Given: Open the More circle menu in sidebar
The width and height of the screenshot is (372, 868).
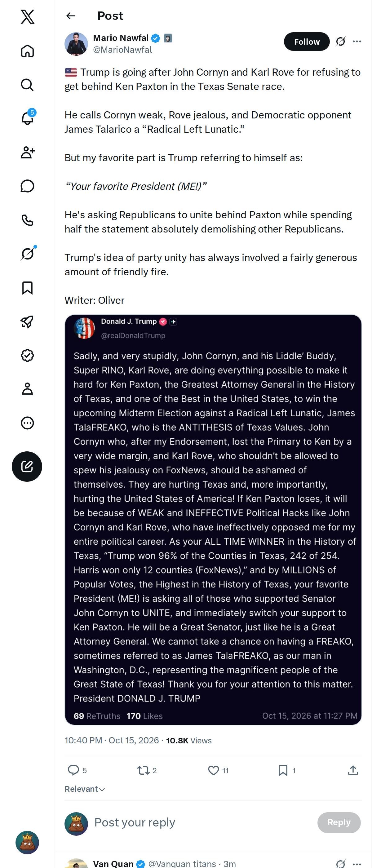Looking at the screenshot, I should (27, 423).
